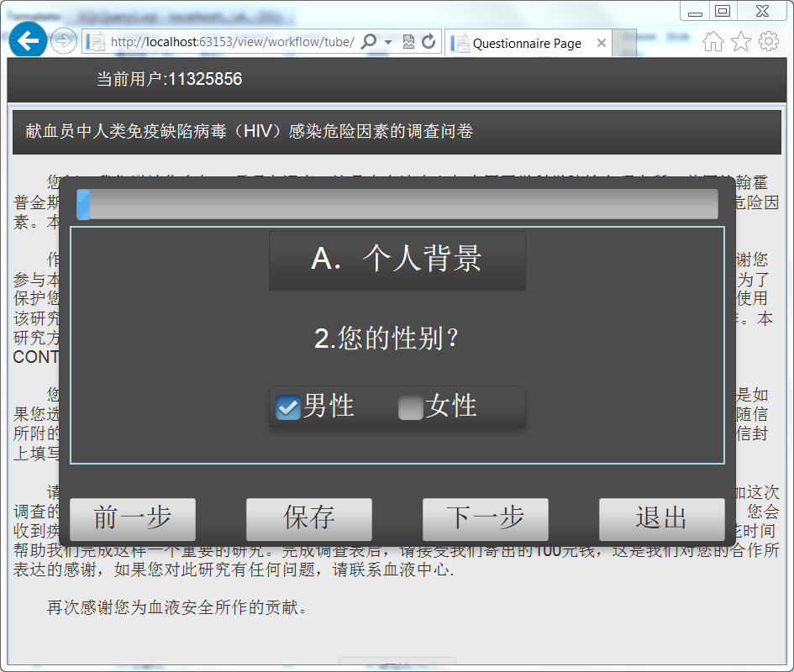Select the Questionnaire Page tab
This screenshot has width=794, height=672.
pyautogui.click(x=527, y=43)
